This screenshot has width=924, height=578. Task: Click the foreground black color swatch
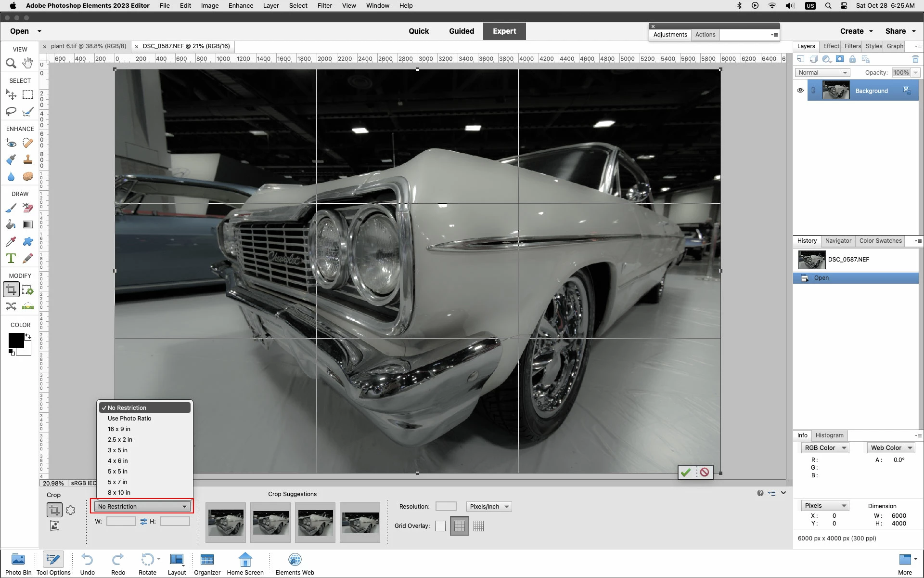click(16, 340)
